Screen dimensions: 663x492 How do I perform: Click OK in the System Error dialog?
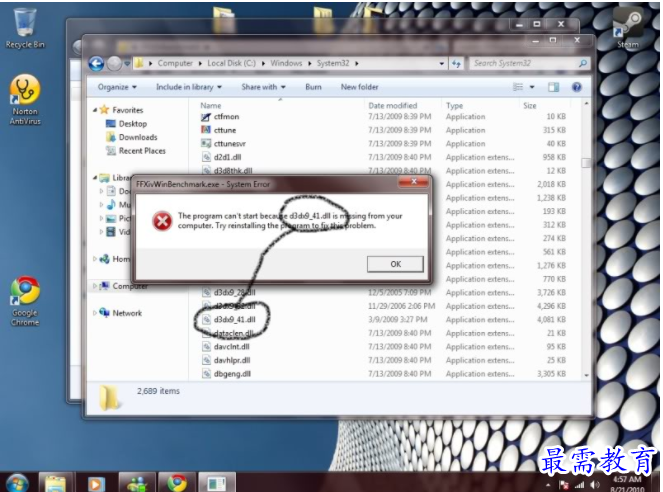click(x=395, y=264)
